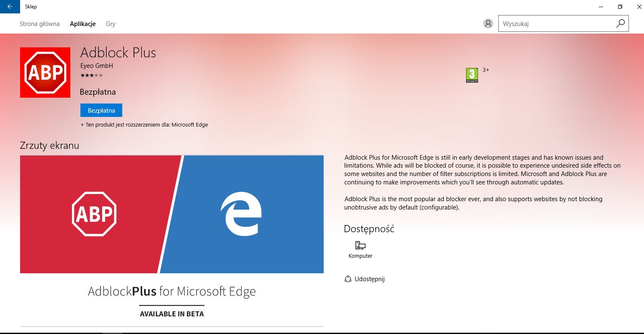Open the user account icon
The image size is (644, 334).
click(488, 23)
